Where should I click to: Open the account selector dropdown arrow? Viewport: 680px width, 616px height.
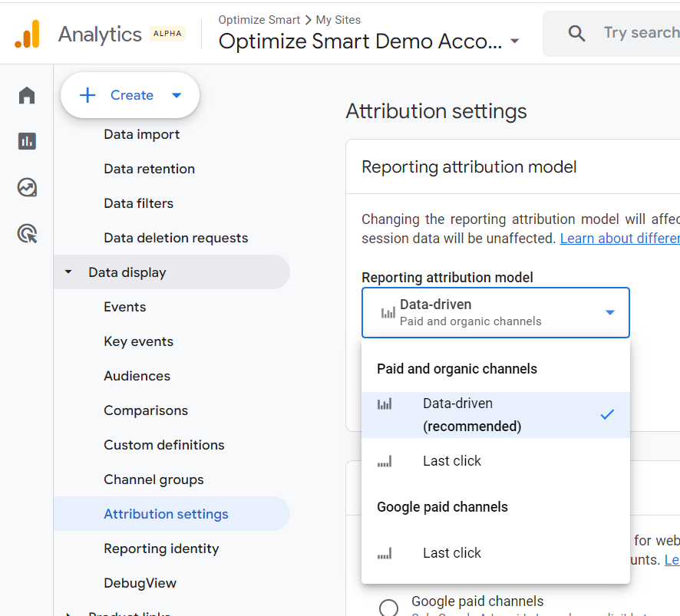(x=514, y=41)
